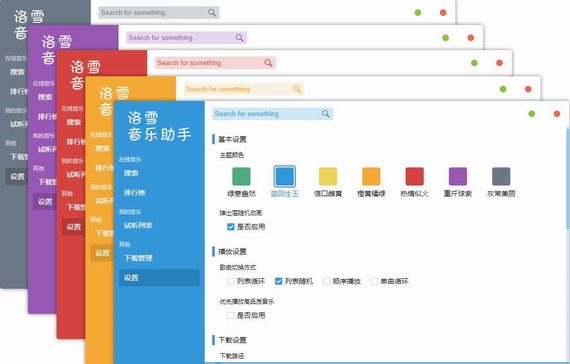This screenshot has width=570, height=364.
Task: Click the blue search magnifier icon
Action: [325, 114]
